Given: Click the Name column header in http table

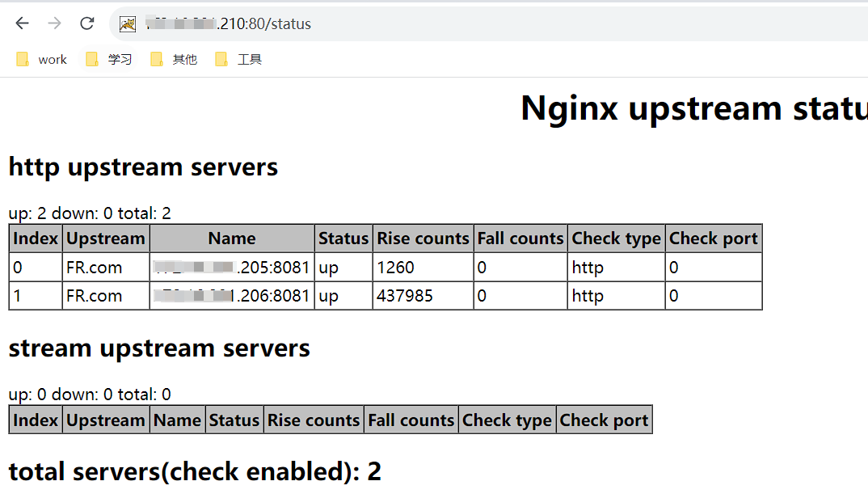Looking at the screenshot, I should click(x=232, y=238).
